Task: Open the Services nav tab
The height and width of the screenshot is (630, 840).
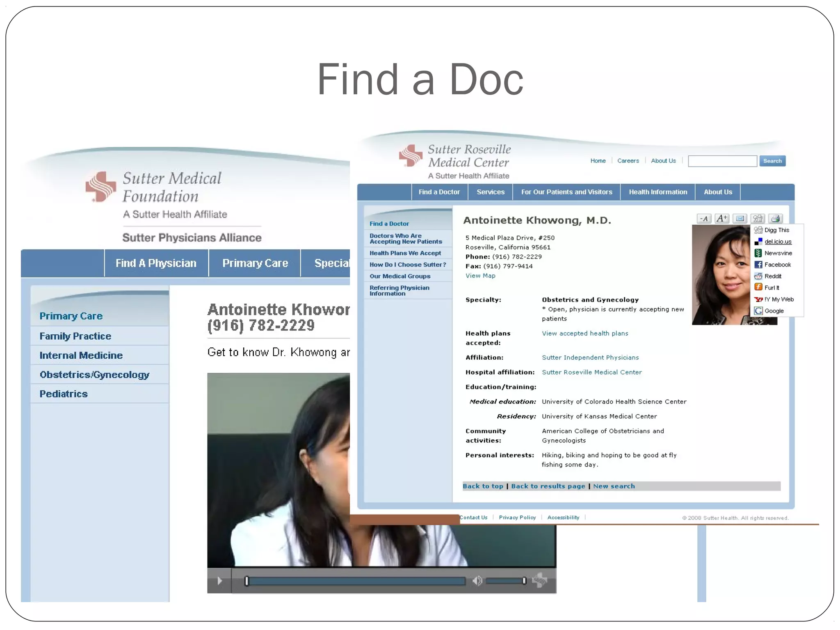Action: (x=491, y=192)
